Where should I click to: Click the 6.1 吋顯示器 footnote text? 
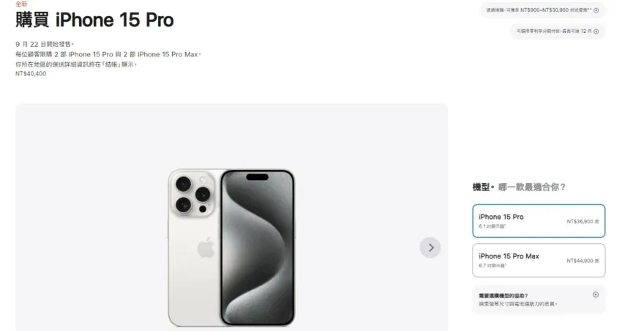pyautogui.click(x=492, y=226)
